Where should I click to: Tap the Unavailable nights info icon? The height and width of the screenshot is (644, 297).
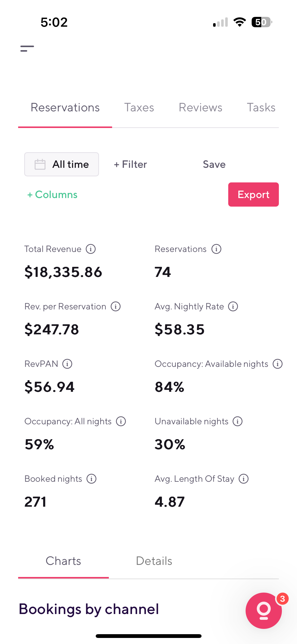click(238, 421)
